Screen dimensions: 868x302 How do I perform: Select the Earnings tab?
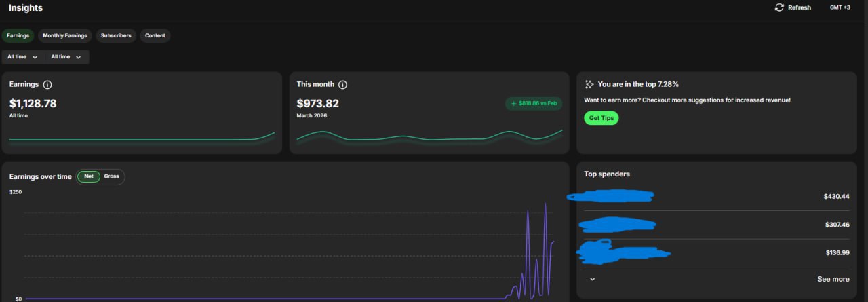pyautogui.click(x=18, y=35)
